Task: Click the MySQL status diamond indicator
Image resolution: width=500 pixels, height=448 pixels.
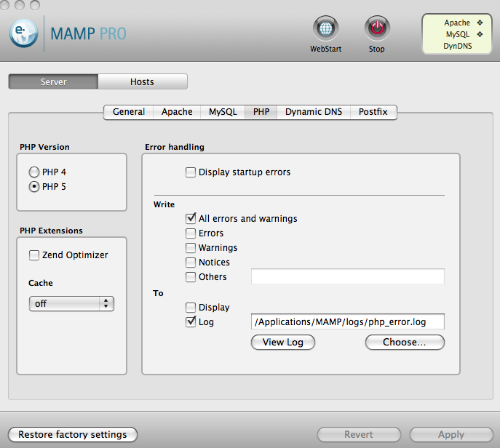Action: click(480, 34)
